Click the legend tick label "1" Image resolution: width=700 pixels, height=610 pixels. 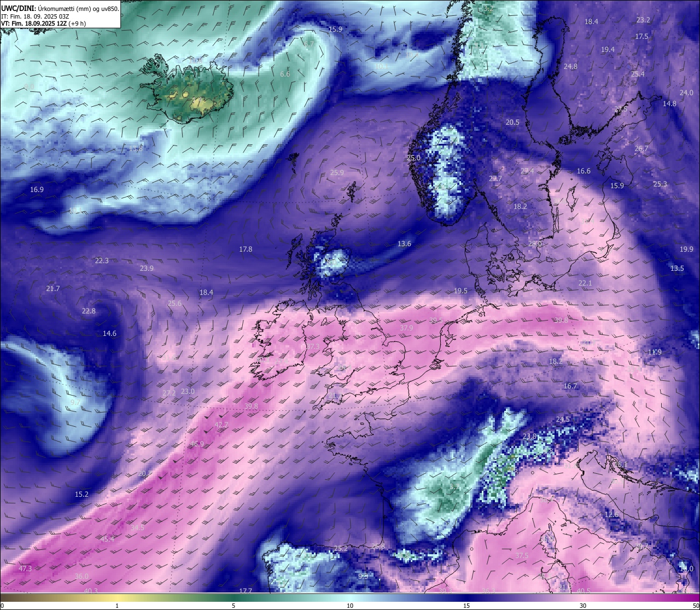[x=117, y=606]
